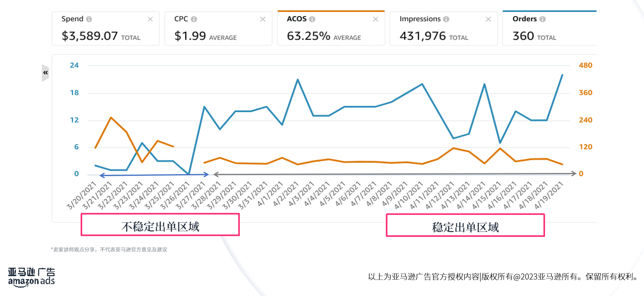Click the CPC metric info icon
Image resolution: width=644 pixels, height=296 pixels.
point(194,19)
